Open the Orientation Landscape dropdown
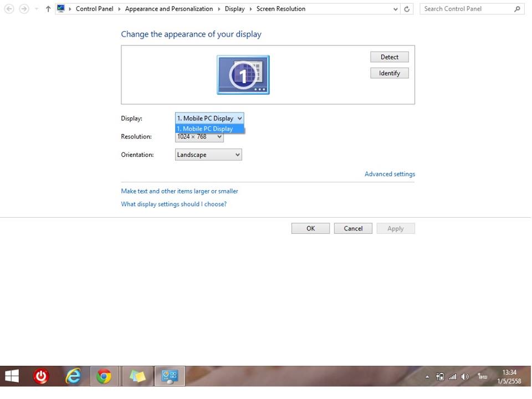The width and height of the screenshot is (532, 399). [208, 155]
